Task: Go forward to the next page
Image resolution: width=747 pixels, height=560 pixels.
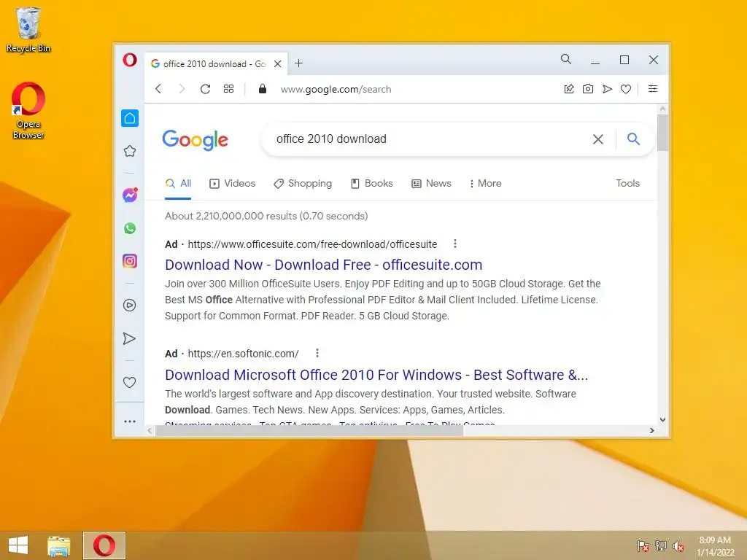Action: (x=182, y=89)
